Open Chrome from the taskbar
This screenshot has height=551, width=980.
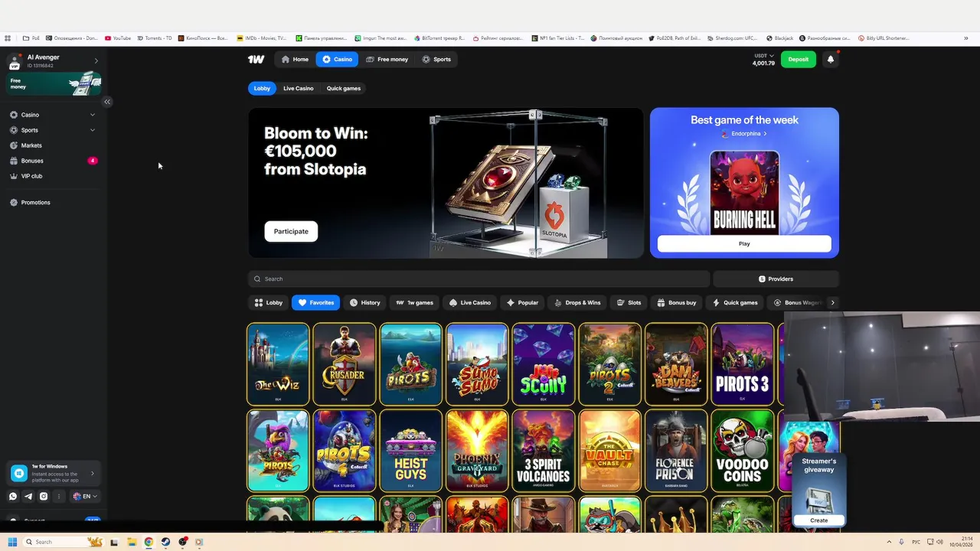[x=149, y=542]
